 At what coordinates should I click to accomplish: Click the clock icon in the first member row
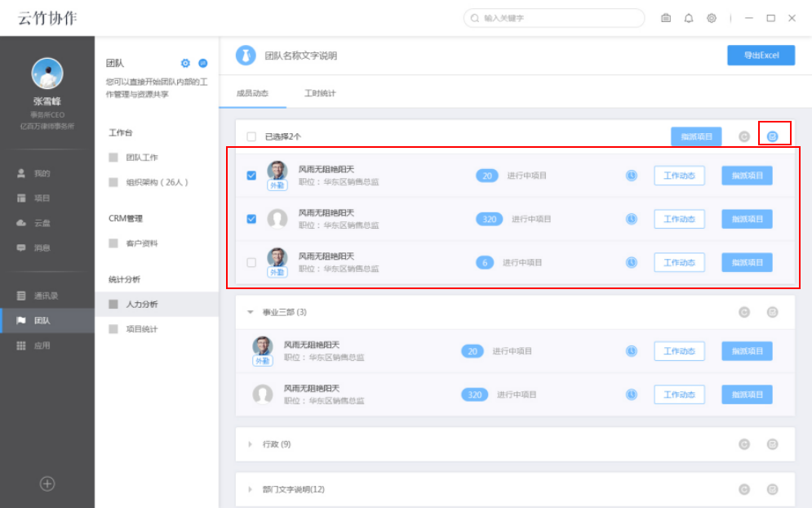(x=631, y=175)
